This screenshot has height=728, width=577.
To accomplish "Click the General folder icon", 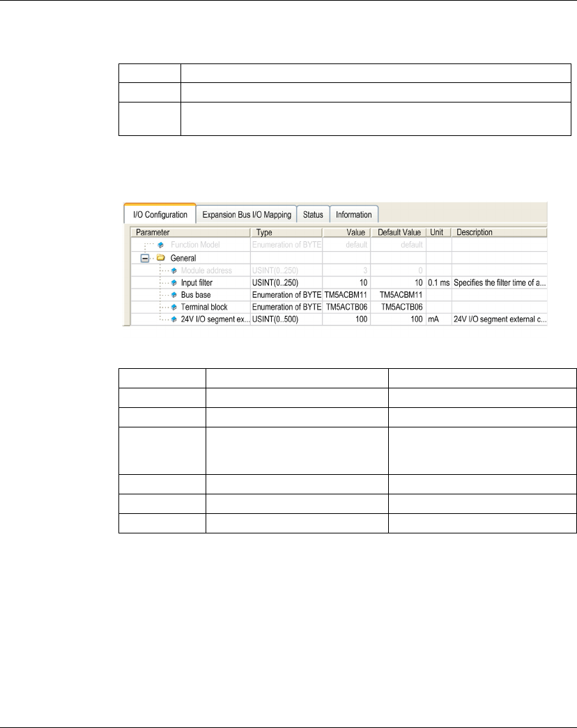I will (160, 258).
